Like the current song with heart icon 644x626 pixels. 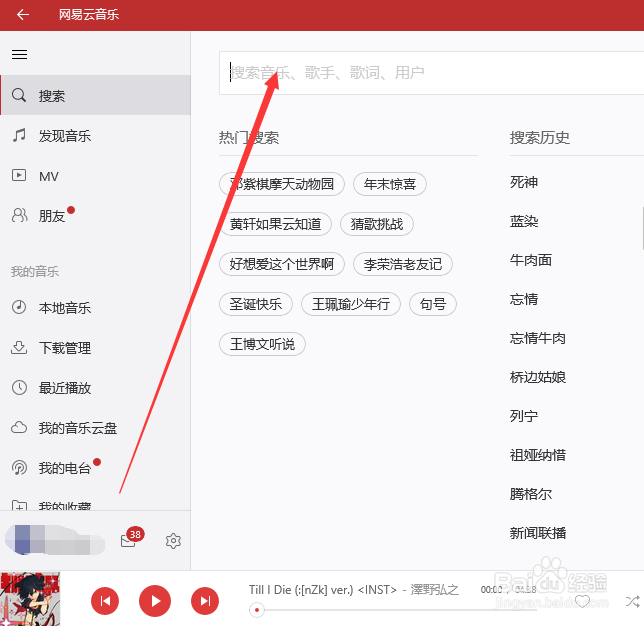point(582,602)
